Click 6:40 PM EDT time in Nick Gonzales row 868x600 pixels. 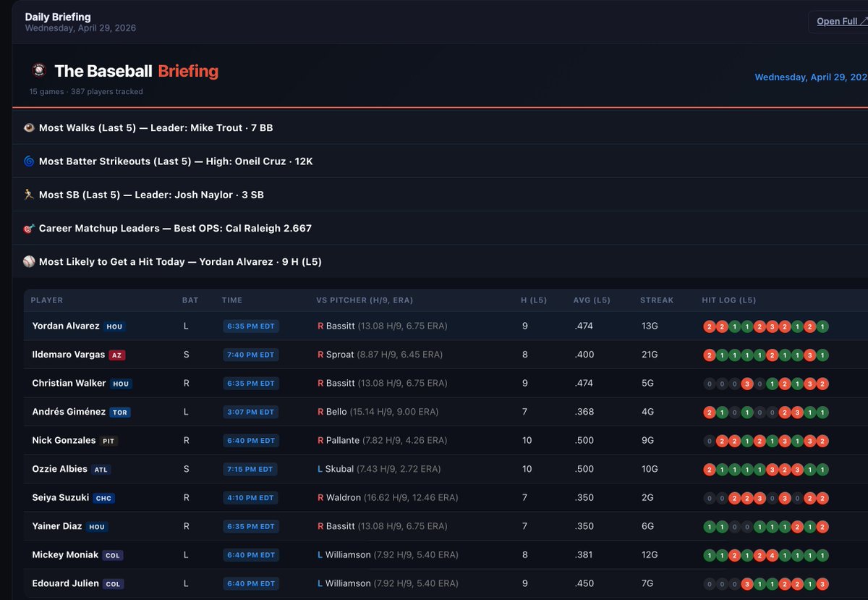(251, 441)
